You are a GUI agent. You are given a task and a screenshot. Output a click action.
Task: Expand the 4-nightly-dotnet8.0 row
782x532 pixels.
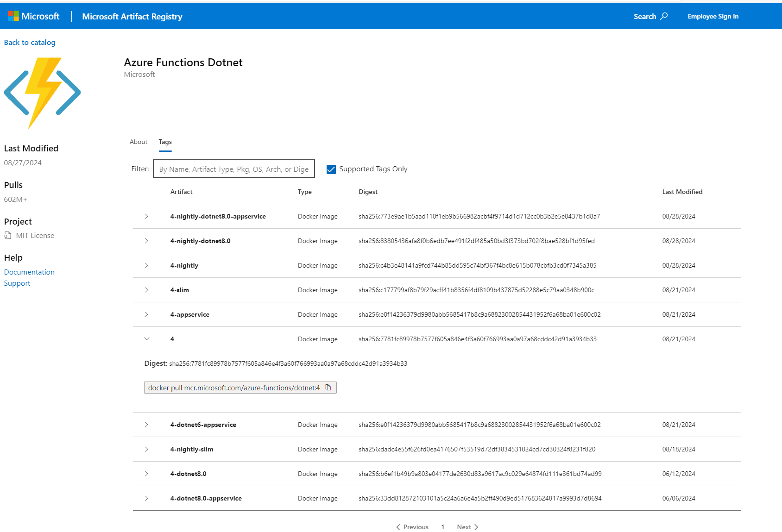(146, 241)
